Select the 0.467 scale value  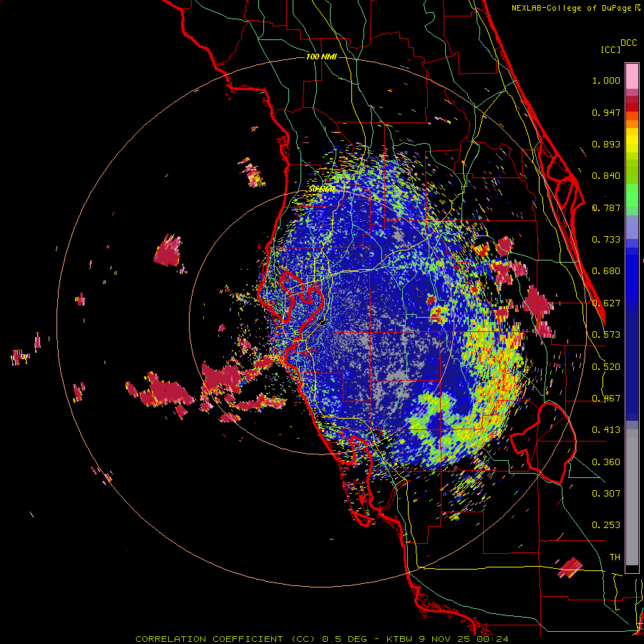pos(606,399)
